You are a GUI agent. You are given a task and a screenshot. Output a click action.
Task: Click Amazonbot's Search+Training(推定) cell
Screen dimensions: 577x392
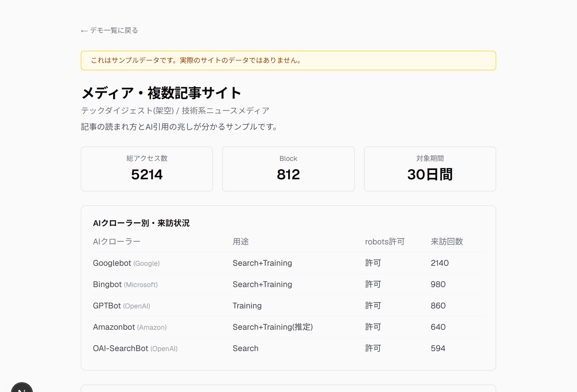tap(273, 327)
